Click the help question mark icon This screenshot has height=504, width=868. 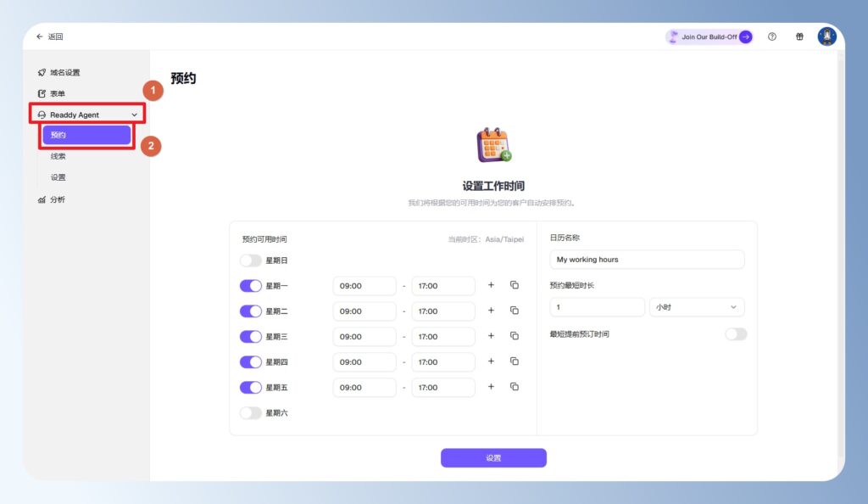(771, 36)
